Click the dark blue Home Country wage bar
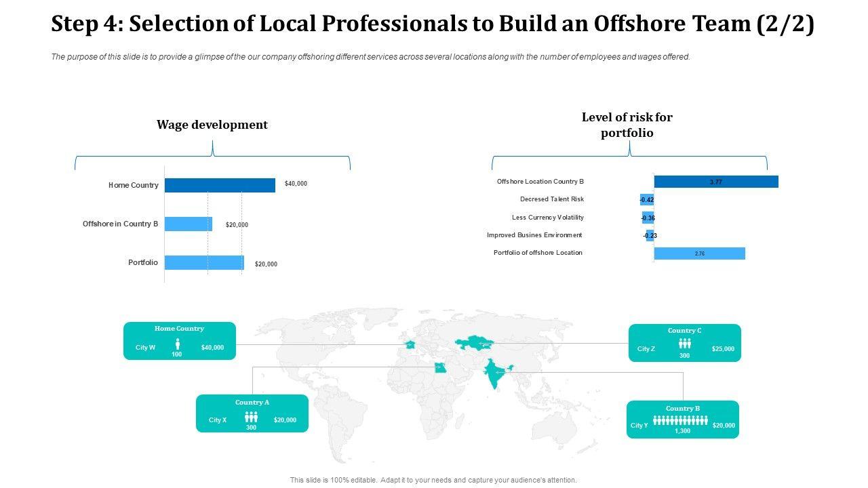 click(220, 185)
